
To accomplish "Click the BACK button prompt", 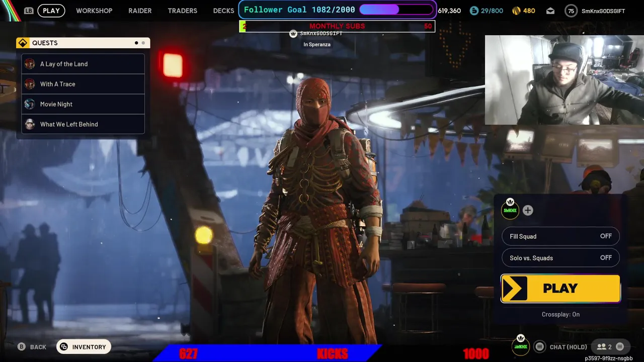I will click(32, 347).
